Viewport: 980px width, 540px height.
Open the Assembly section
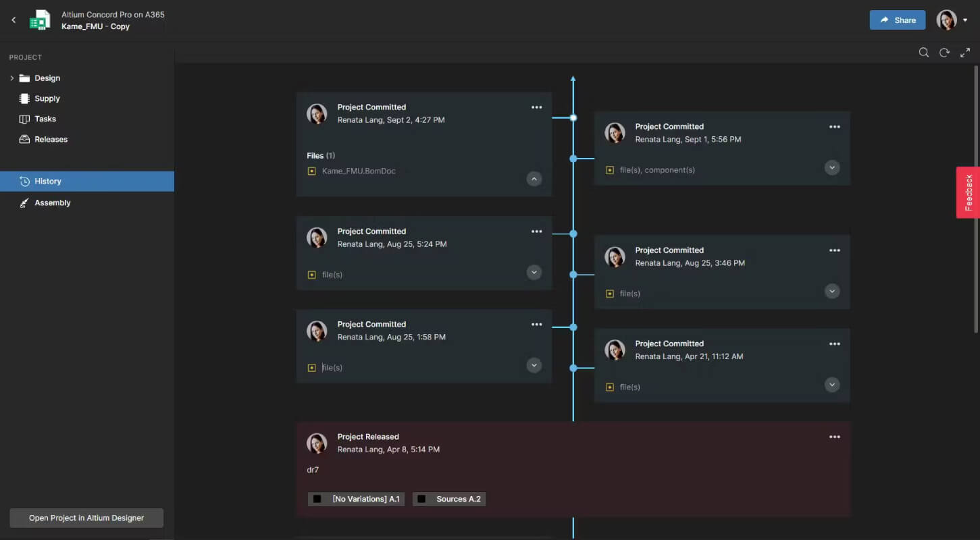(53, 202)
